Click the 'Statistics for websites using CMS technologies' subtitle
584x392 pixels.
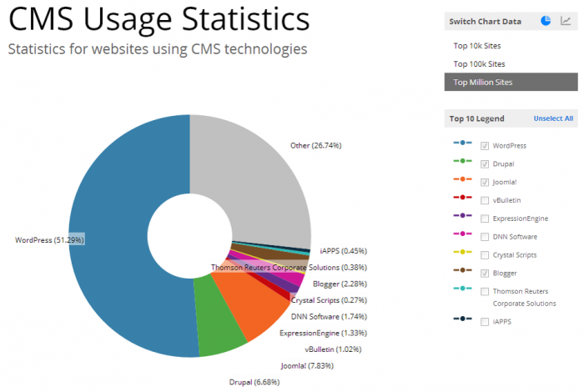tap(158, 49)
